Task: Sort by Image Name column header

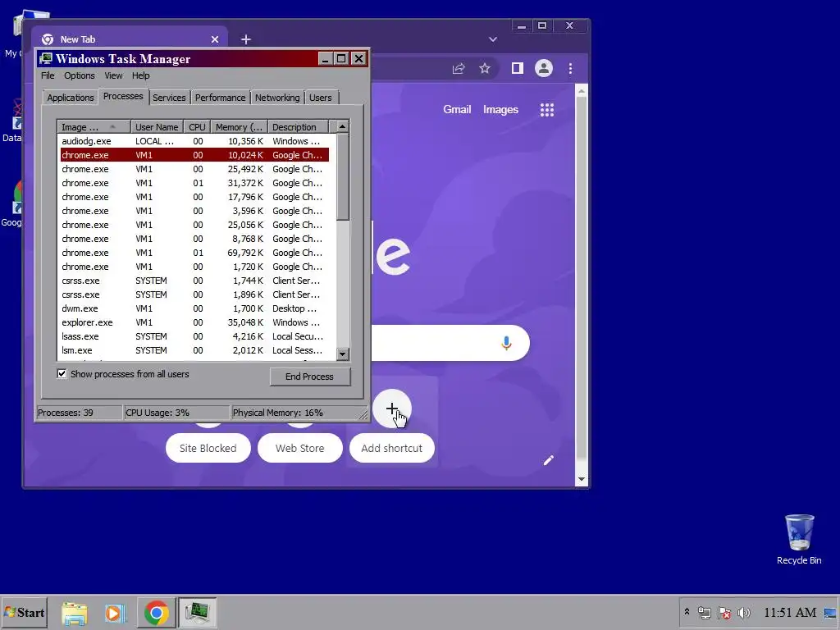Action: 94,127
